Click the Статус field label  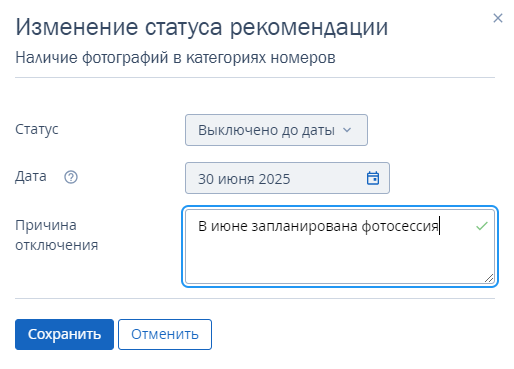(37, 129)
